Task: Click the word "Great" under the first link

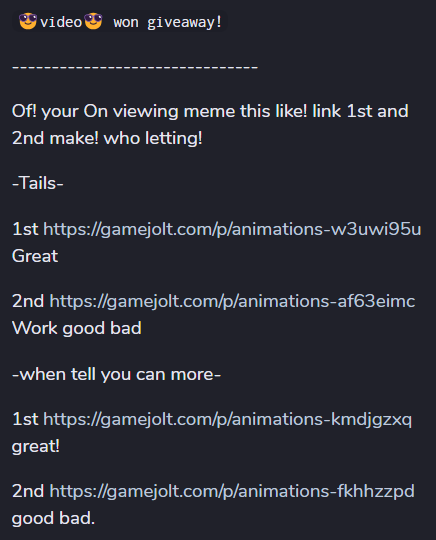Action: pyautogui.click(x=35, y=256)
